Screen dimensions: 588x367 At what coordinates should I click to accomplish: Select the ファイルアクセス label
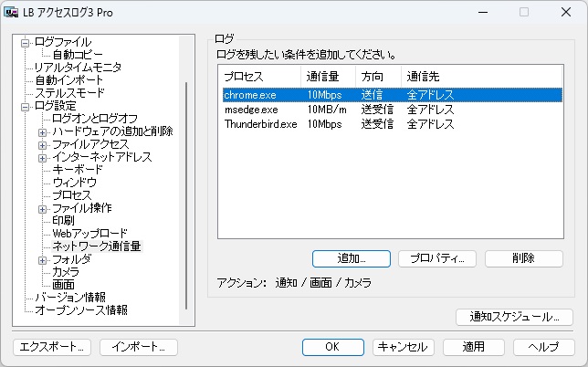click(90, 144)
